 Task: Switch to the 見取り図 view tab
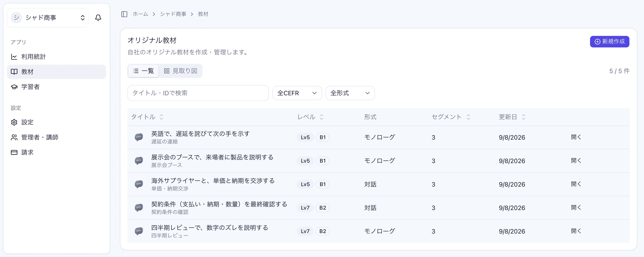pos(180,71)
